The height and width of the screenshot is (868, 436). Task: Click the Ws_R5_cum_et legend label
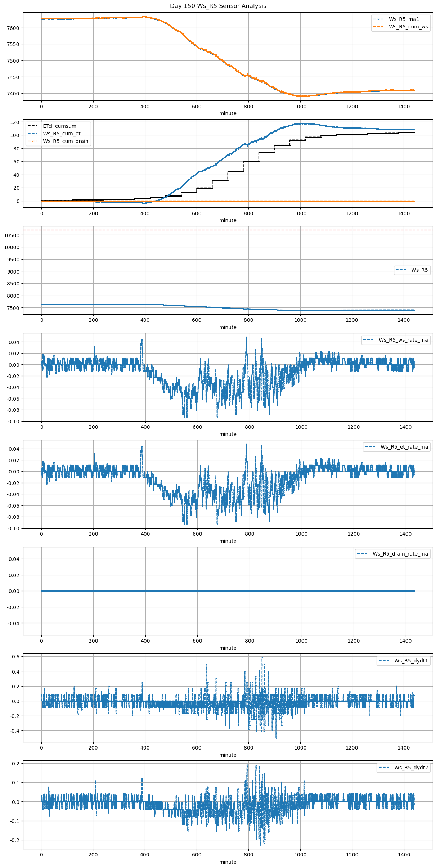tap(62, 134)
